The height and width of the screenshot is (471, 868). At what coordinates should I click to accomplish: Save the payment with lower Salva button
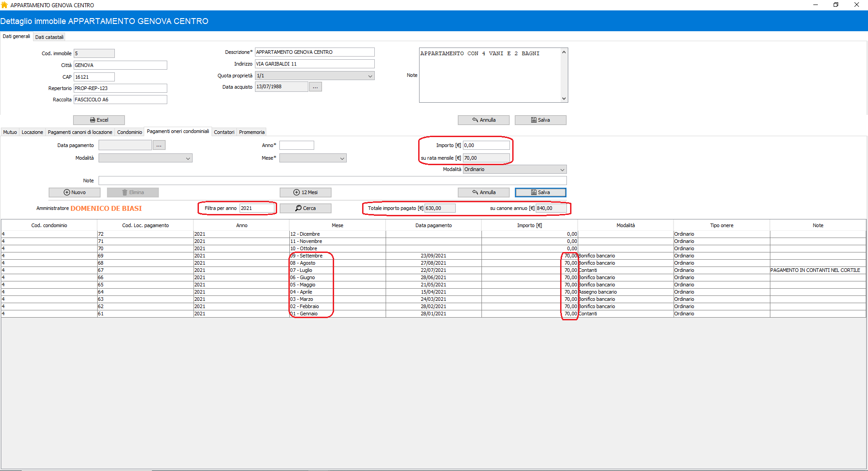540,192
